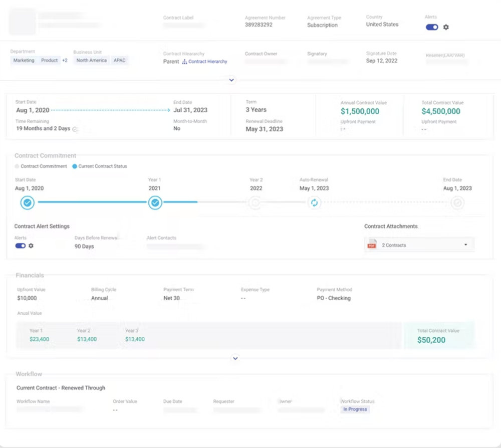The image size is (501, 448).
Task: Expand the Financials section chevron
Action: coord(235,358)
